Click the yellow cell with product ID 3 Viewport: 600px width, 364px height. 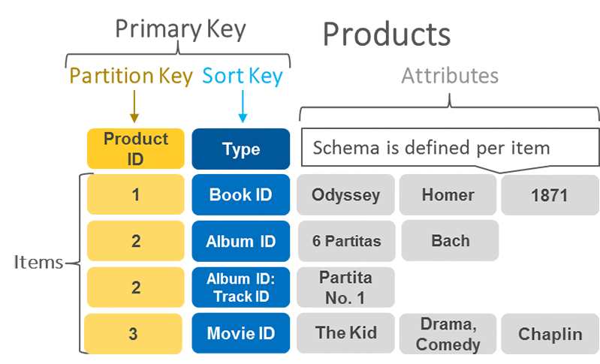coord(133,334)
